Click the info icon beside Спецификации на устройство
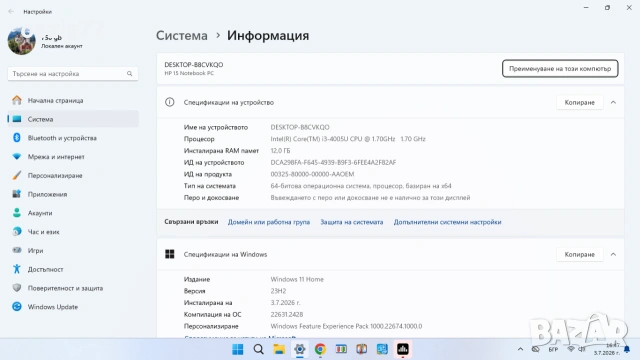The image size is (640, 360). click(169, 102)
